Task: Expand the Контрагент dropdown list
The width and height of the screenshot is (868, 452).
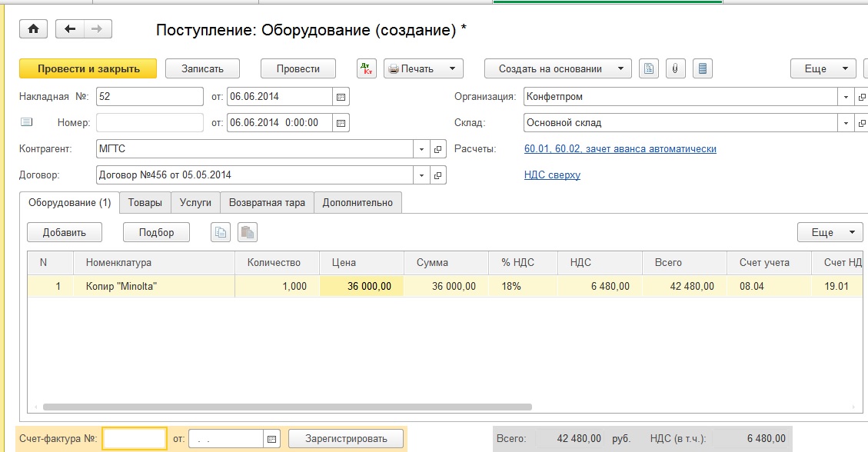Action: (x=421, y=149)
